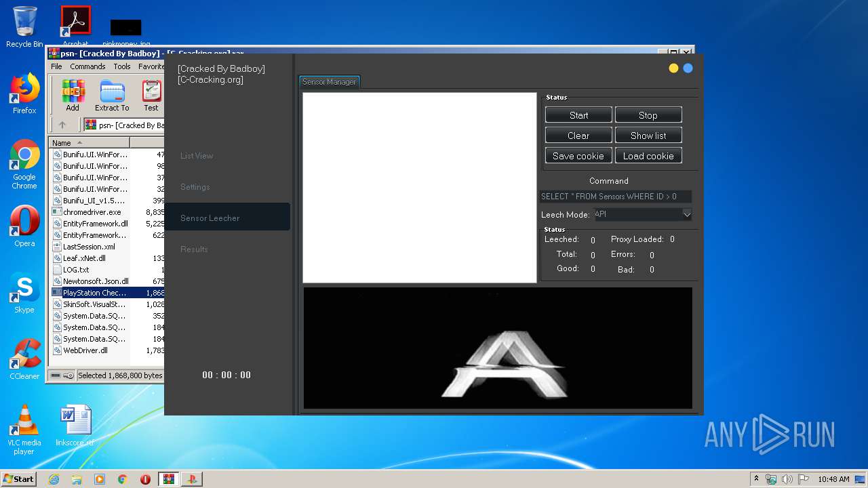This screenshot has width=868, height=488.
Task: Click the Stop button
Action: [648, 115]
